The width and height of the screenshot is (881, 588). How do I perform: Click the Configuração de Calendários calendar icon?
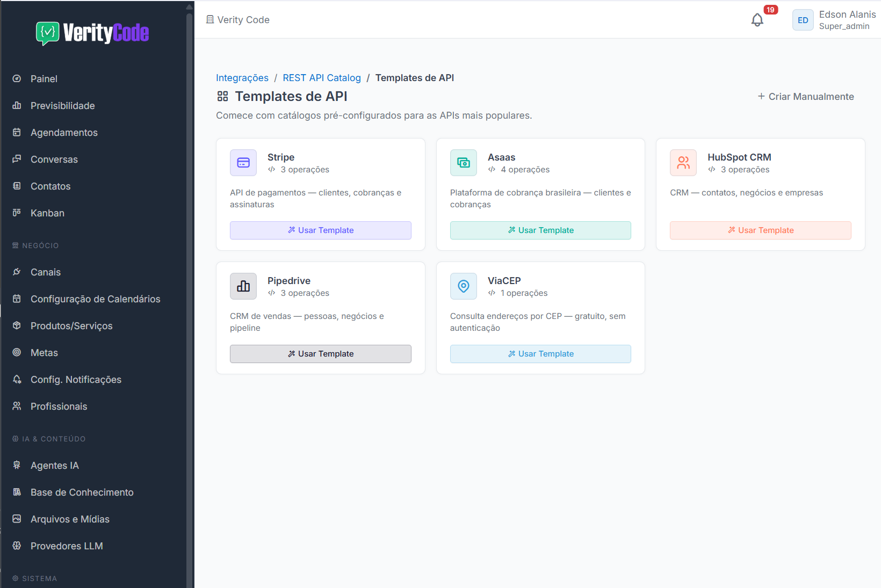coord(17,299)
